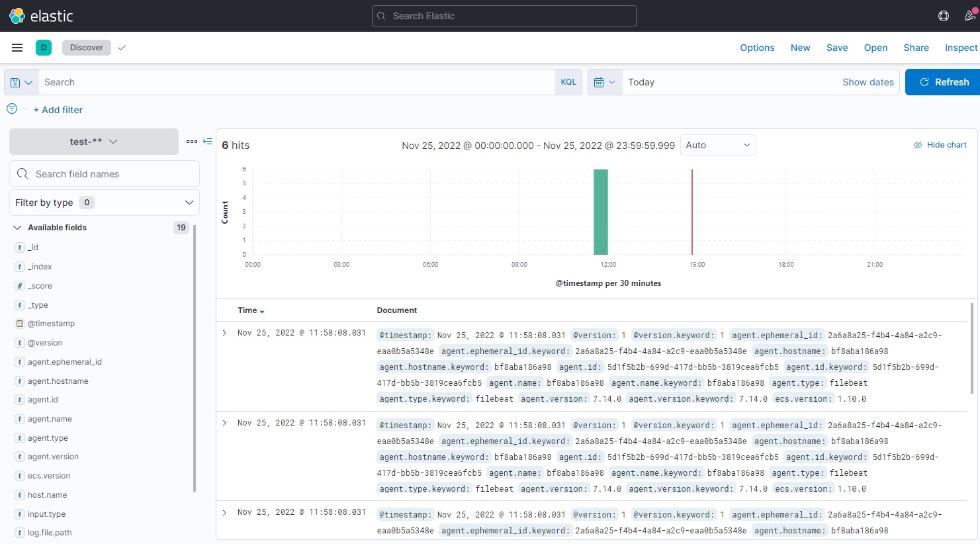Select the _index field
The width and height of the screenshot is (980, 544).
40,267
